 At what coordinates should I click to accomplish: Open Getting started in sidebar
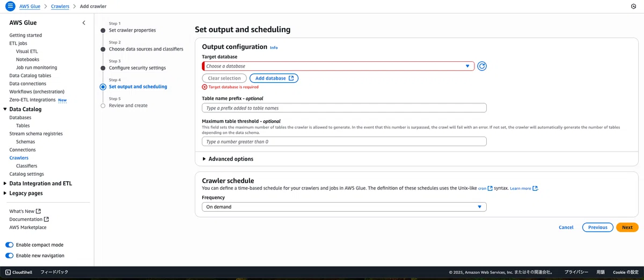tap(25, 35)
